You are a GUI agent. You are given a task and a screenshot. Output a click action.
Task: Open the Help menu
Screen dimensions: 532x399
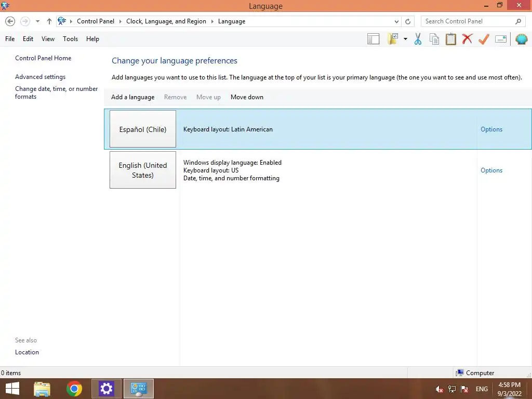pyautogui.click(x=92, y=39)
